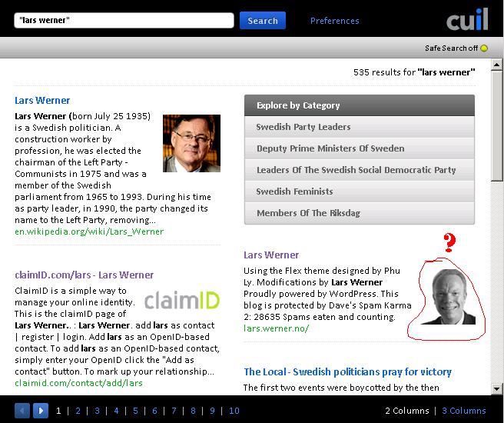Switch to 3 Columns layout
This screenshot has width=504, height=423.
point(464,411)
